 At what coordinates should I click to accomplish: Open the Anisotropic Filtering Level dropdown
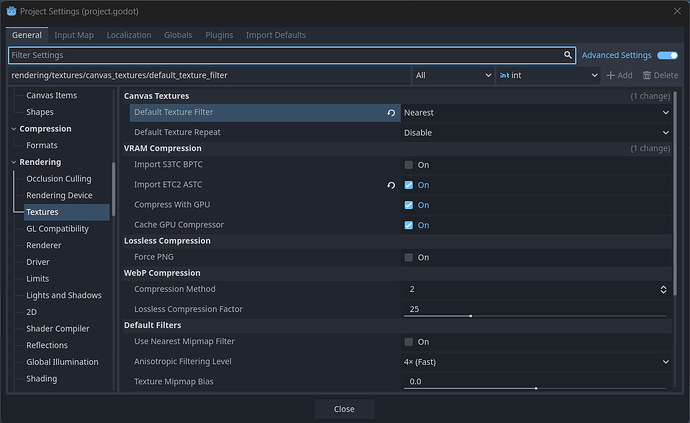(536, 362)
